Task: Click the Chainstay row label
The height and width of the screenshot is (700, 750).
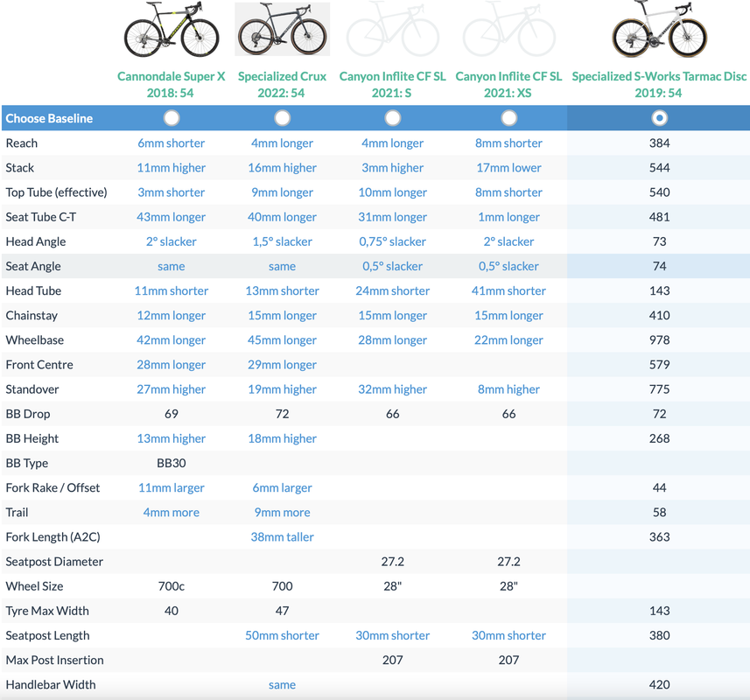Action: click(x=32, y=316)
